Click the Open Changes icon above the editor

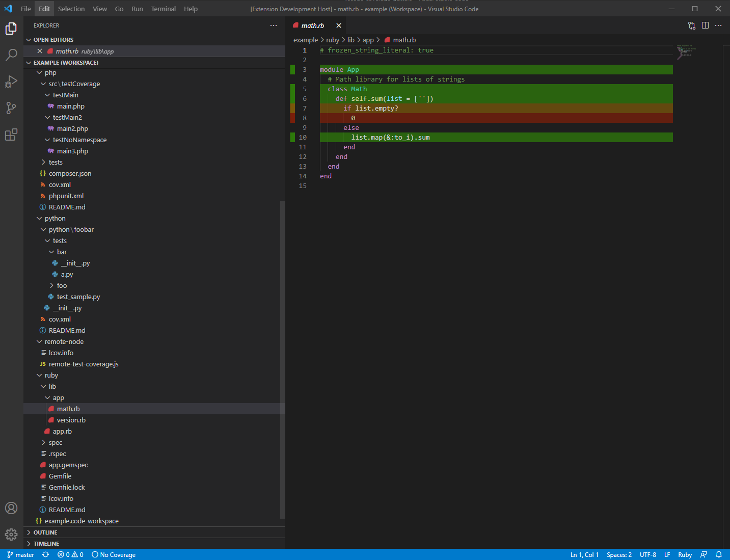pyautogui.click(x=692, y=25)
